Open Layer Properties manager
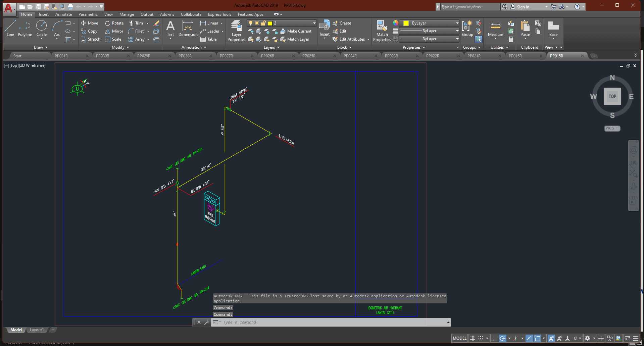 pyautogui.click(x=236, y=31)
